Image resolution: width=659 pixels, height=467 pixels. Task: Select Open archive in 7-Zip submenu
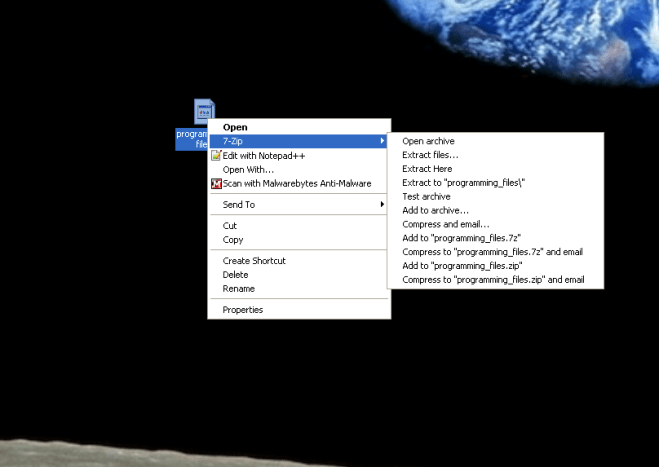[x=428, y=141]
